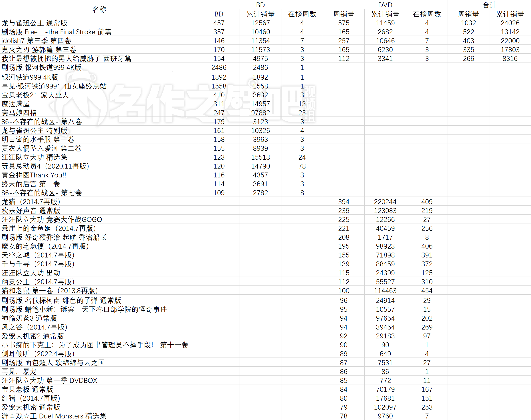Click weeks-on-chart value 454
This screenshot has width=531, height=420.
click(x=427, y=290)
